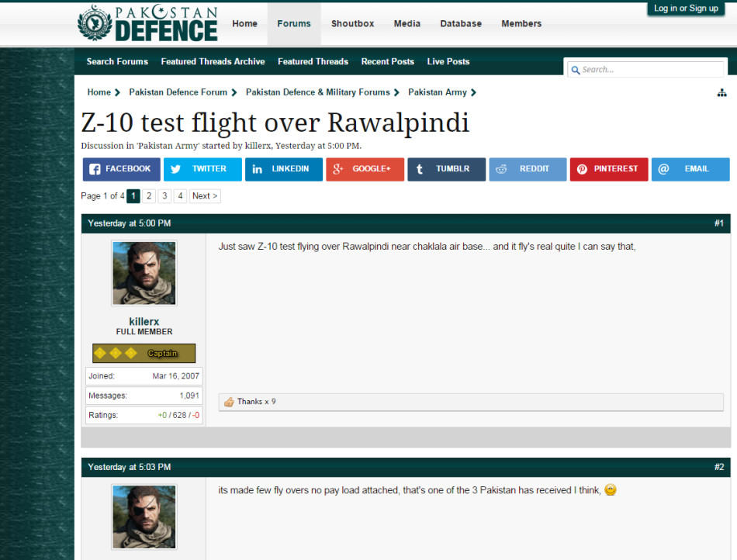Image resolution: width=737 pixels, height=560 pixels.
Task: Share thread on Tumblr
Action: pos(446,169)
